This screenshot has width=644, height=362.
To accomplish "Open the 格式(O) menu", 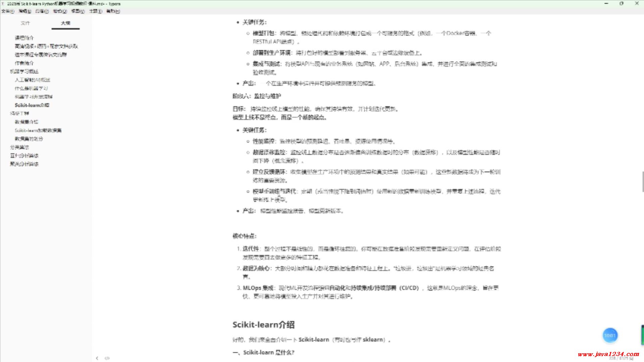I will click(x=60, y=11).
